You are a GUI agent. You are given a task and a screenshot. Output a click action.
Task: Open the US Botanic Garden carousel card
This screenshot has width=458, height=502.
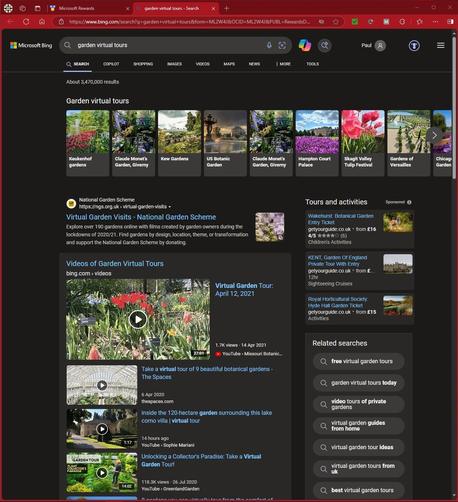225,143
